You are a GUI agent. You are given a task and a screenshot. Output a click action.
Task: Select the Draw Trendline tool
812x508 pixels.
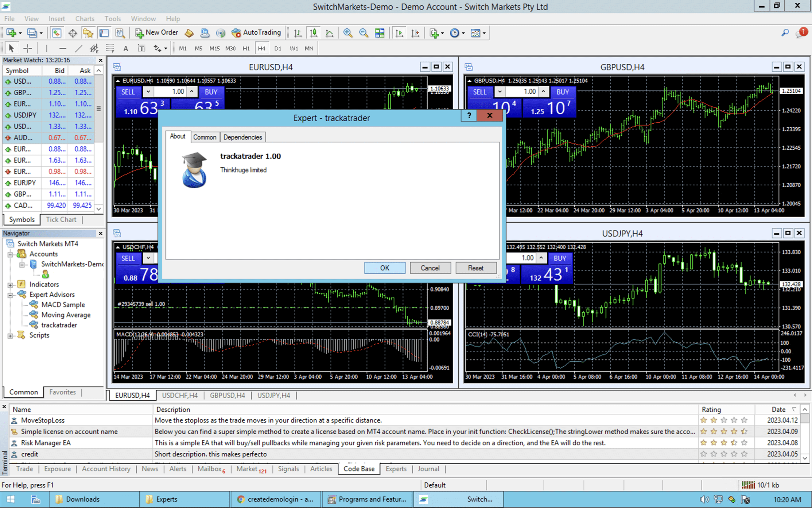click(78, 48)
